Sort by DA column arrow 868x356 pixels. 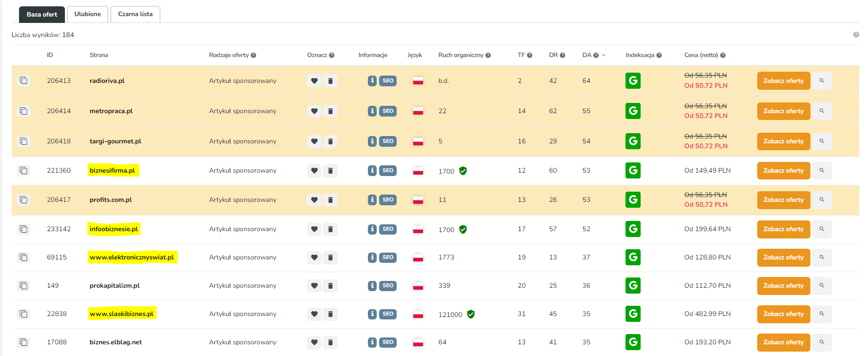coord(604,56)
